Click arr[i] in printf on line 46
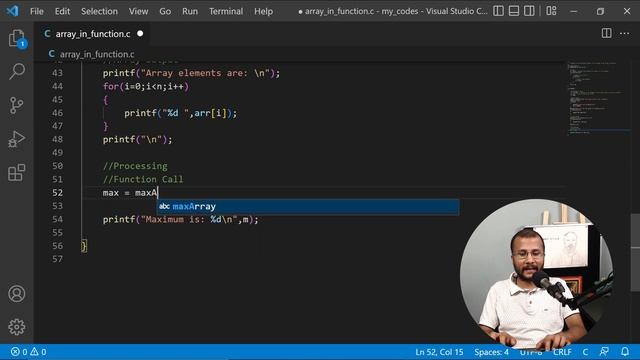640x360 pixels. 210,113
